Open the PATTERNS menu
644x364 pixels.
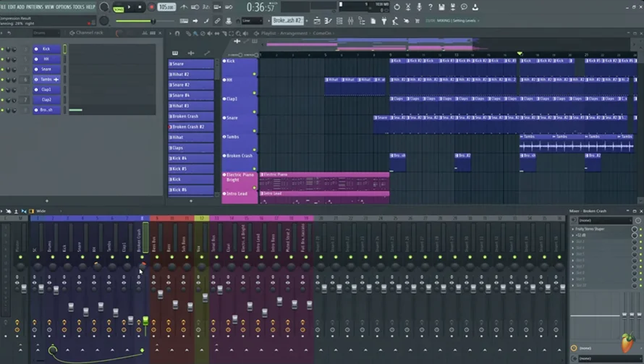(x=35, y=7)
